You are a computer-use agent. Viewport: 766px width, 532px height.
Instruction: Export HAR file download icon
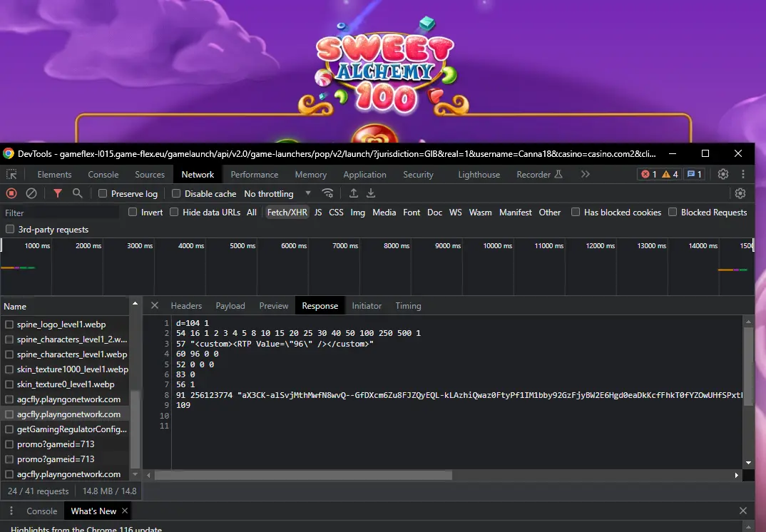tap(371, 193)
